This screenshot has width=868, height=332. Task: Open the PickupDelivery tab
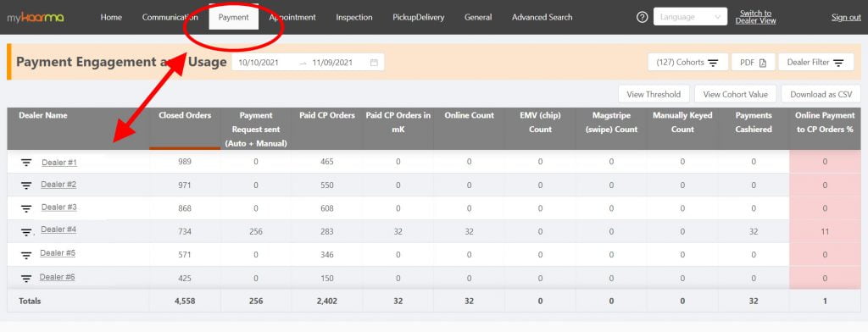click(419, 17)
